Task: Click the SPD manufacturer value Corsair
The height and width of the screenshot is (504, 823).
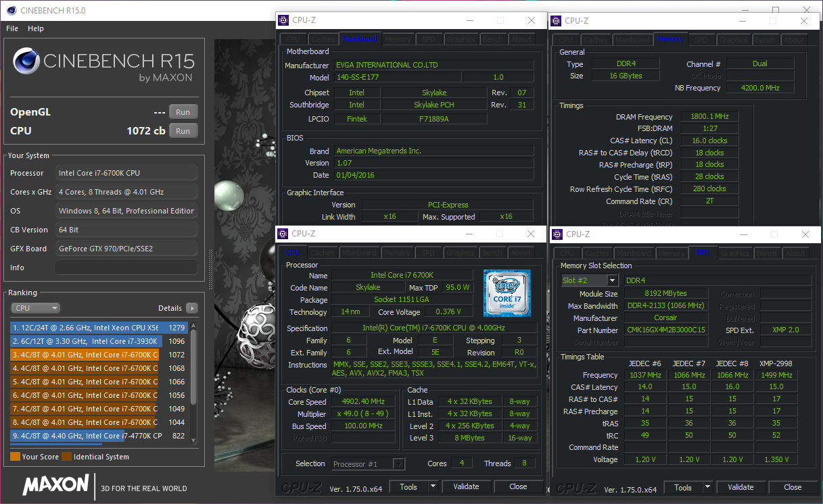Action: (x=666, y=318)
